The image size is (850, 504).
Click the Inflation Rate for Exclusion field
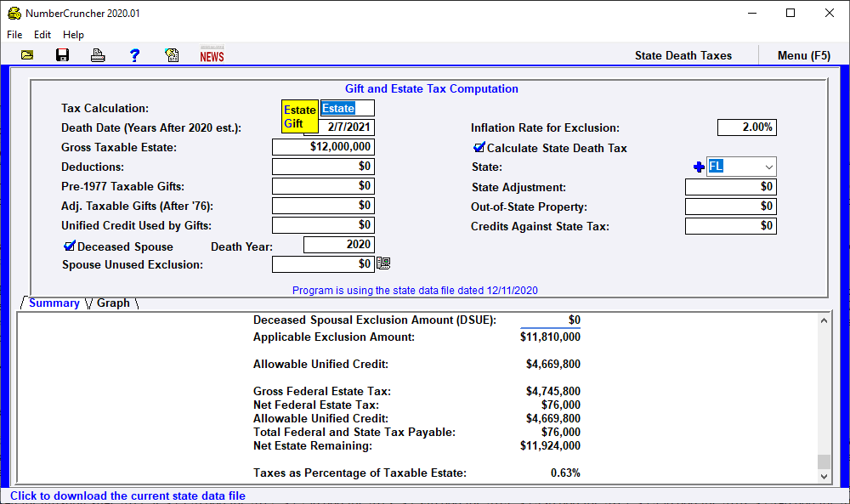[x=747, y=127]
